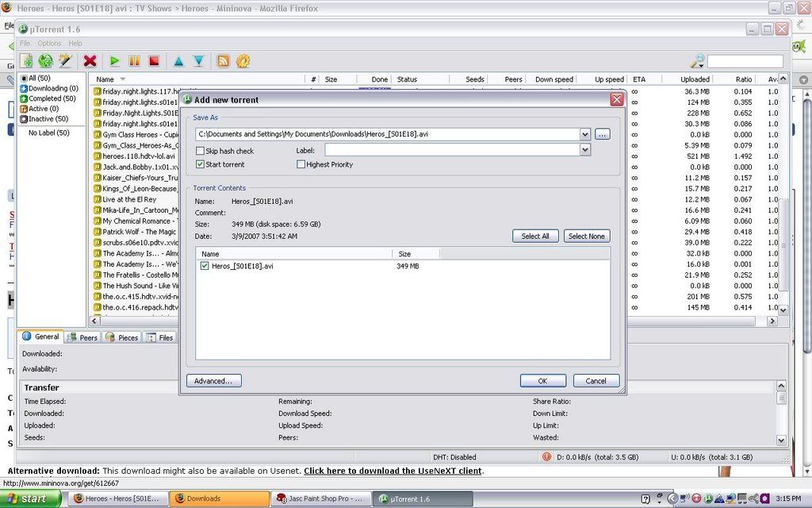Screen dimensions: 812x508
Task: Click Transfer panel scroll down arrow
Action: coord(781,440)
